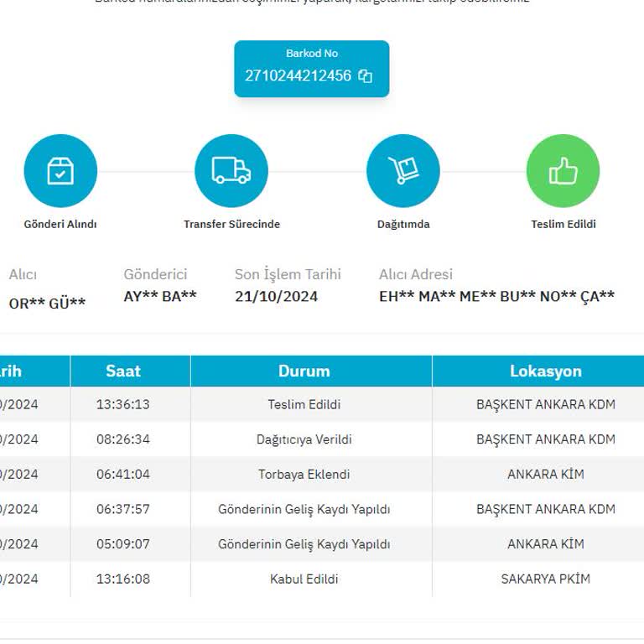Screen dimensions: 644x644
Task: Click the Torbaya Eklendi status
Action: click(304, 475)
